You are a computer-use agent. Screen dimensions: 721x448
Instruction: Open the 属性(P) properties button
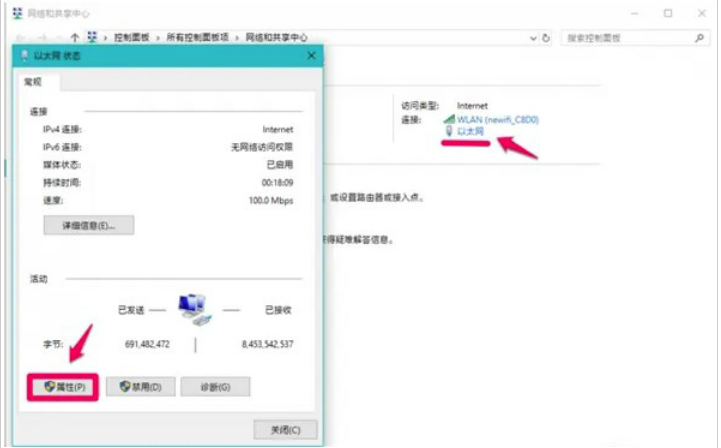[x=63, y=387]
